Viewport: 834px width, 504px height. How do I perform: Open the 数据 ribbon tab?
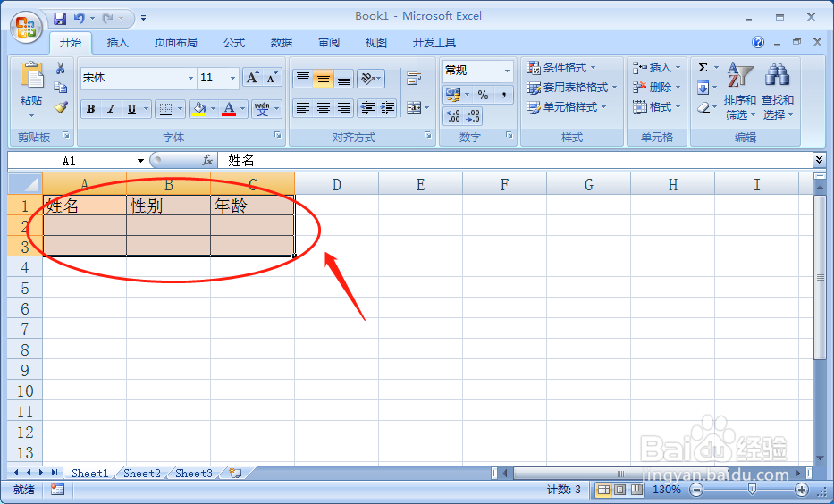[x=282, y=43]
